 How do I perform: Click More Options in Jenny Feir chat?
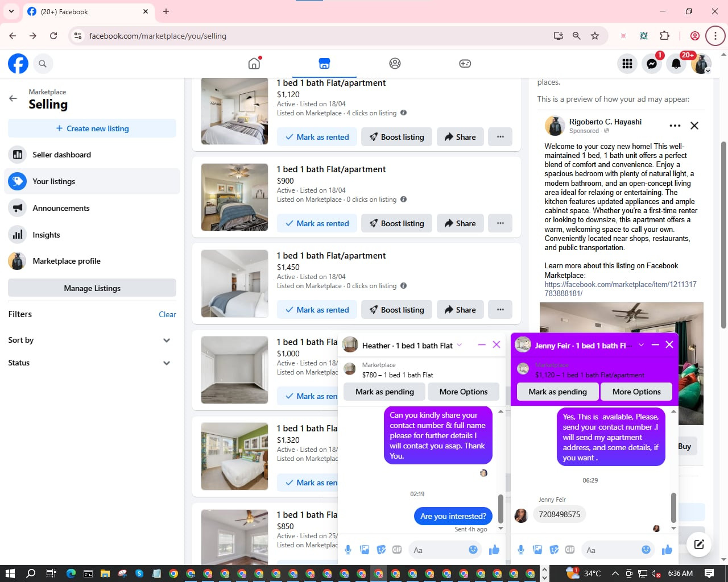(636, 392)
